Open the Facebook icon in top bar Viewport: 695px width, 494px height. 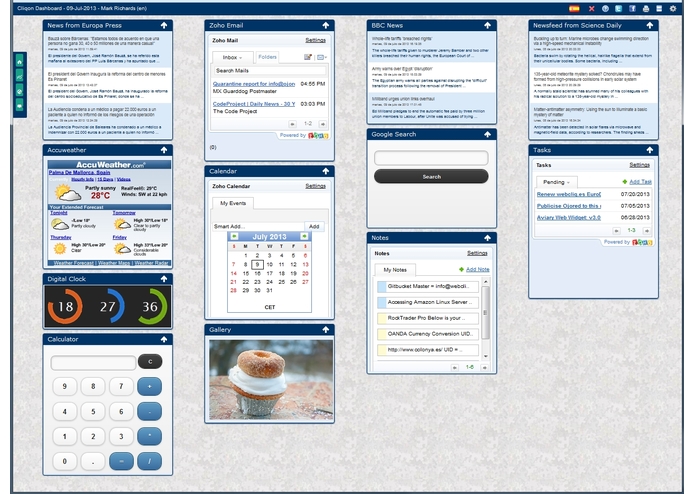[x=633, y=8]
